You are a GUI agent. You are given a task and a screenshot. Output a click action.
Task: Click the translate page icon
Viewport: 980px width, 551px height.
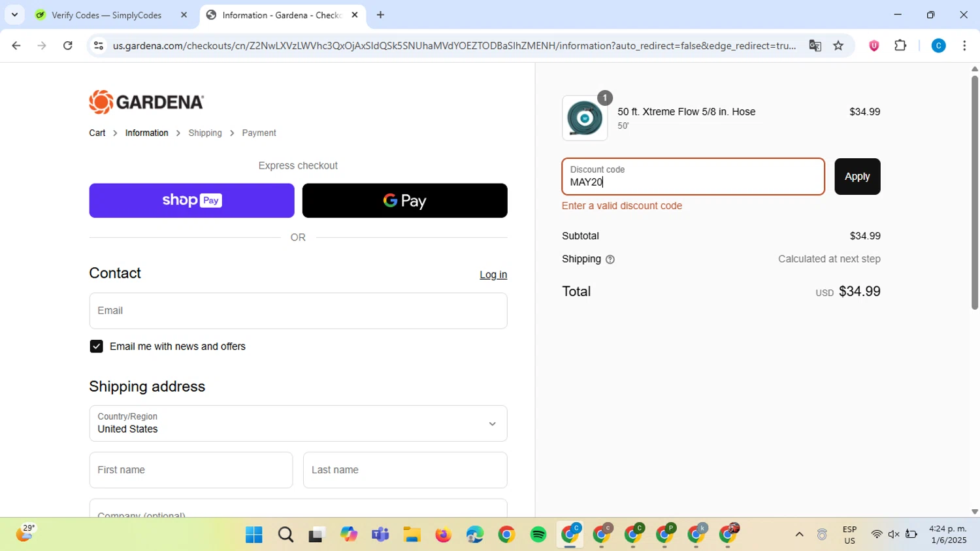[x=815, y=46]
